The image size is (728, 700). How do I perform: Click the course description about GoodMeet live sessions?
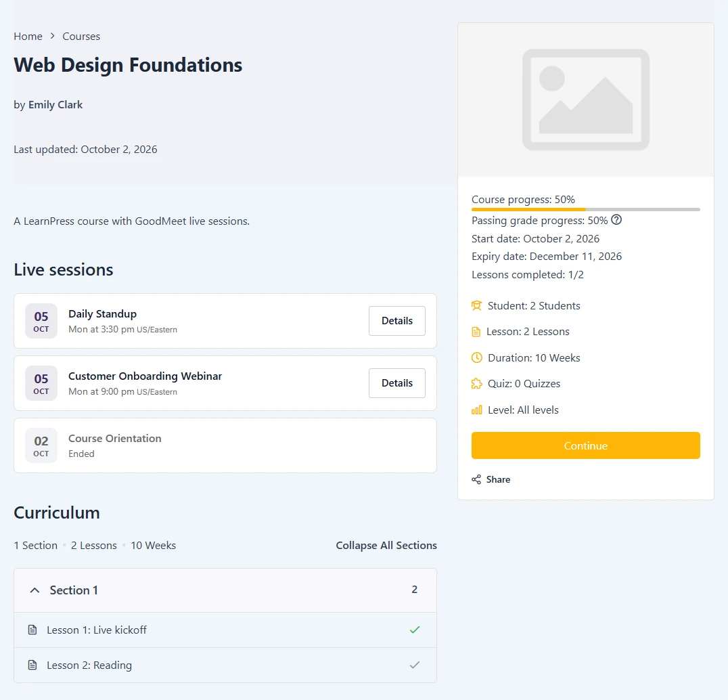pos(132,221)
